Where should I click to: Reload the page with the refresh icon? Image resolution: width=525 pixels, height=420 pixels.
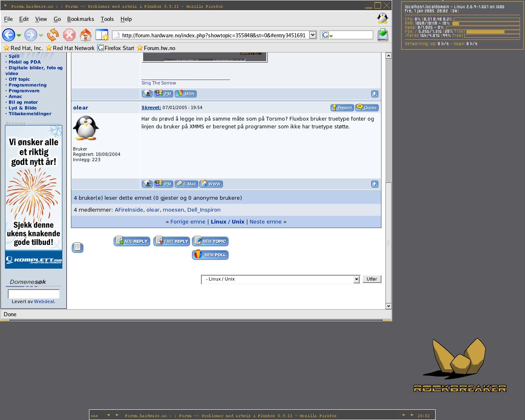[x=53, y=35]
